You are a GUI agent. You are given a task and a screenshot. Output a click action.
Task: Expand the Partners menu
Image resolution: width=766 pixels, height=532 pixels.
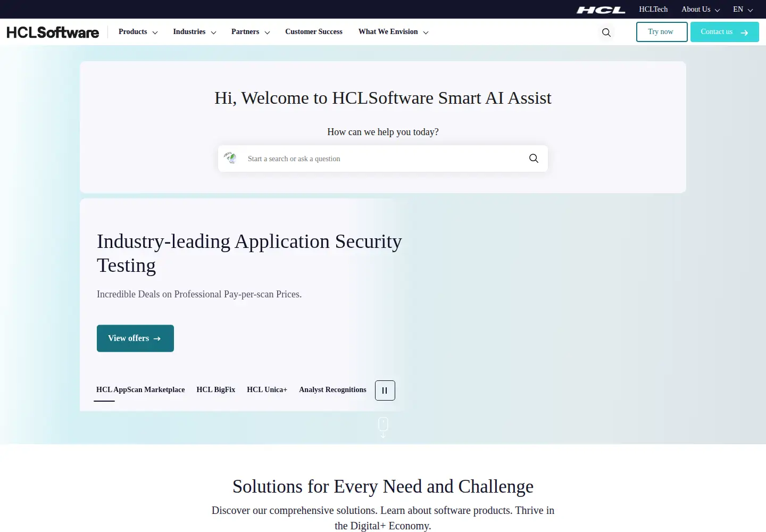(x=251, y=32)
